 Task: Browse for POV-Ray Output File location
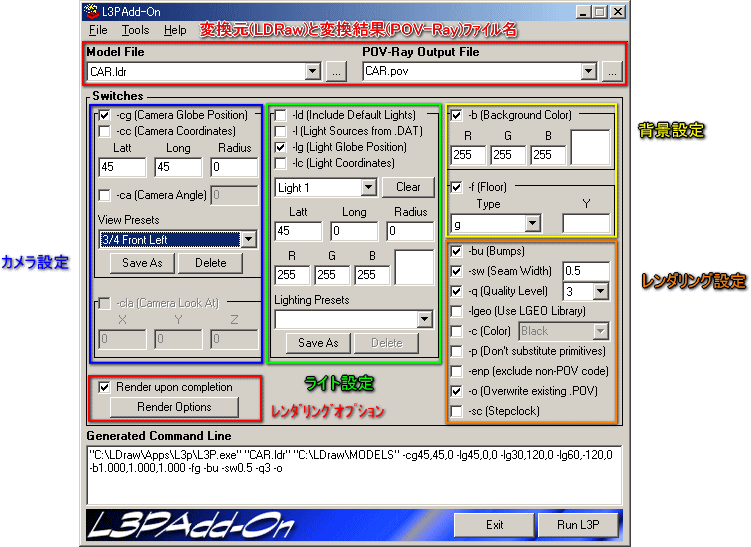click(612, 72)
